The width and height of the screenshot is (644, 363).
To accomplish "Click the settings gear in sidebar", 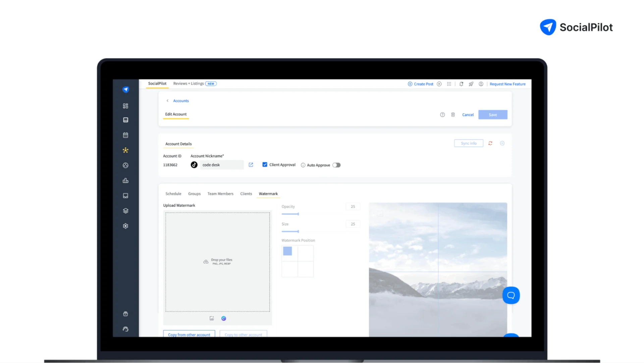I will pos(125,226).
